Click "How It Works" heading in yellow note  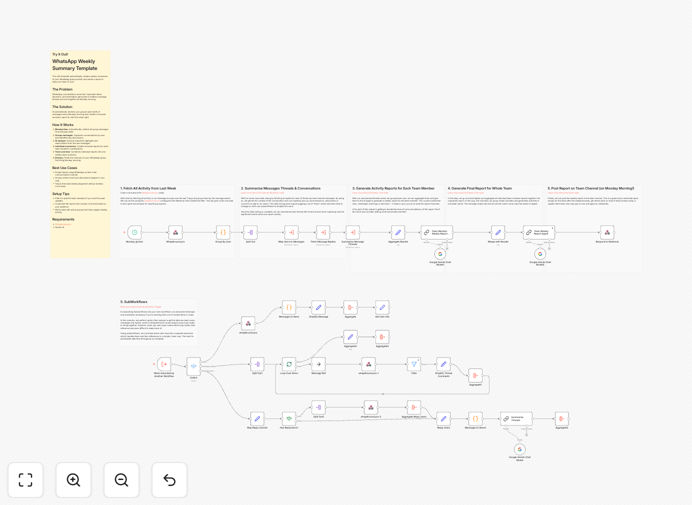point(63,125)
